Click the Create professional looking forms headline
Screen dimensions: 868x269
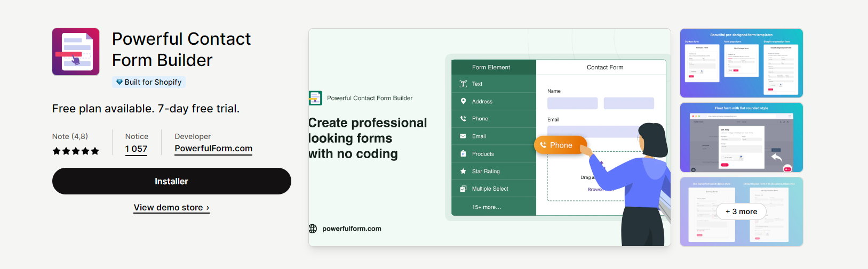pos(368,138)
